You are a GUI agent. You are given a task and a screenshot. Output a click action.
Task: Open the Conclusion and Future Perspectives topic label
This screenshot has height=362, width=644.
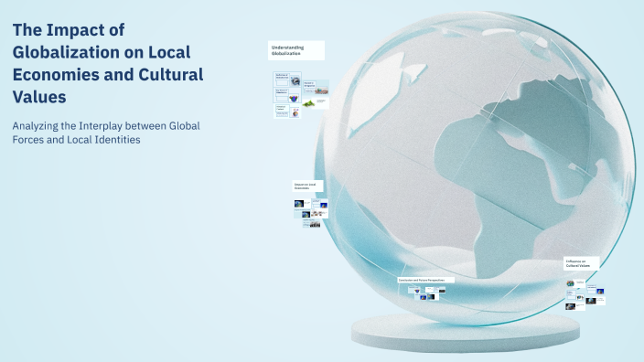coord(426,280)
